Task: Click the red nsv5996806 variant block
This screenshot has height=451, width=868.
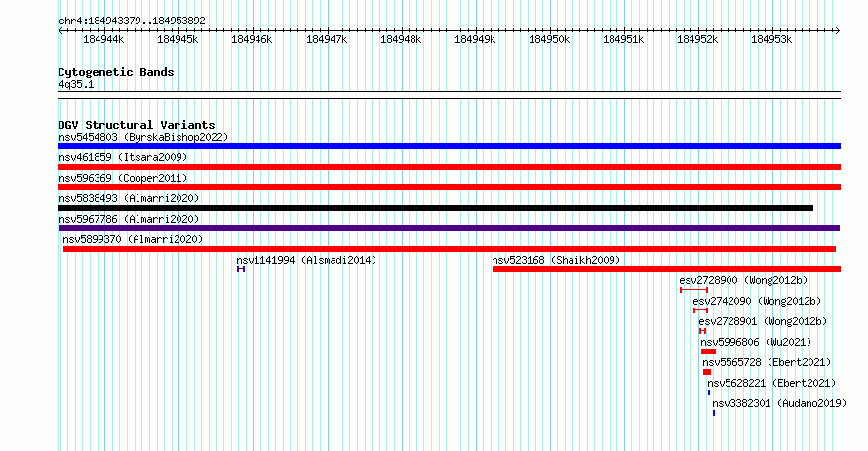Action: pyautogui.click(x=709, y=351)
